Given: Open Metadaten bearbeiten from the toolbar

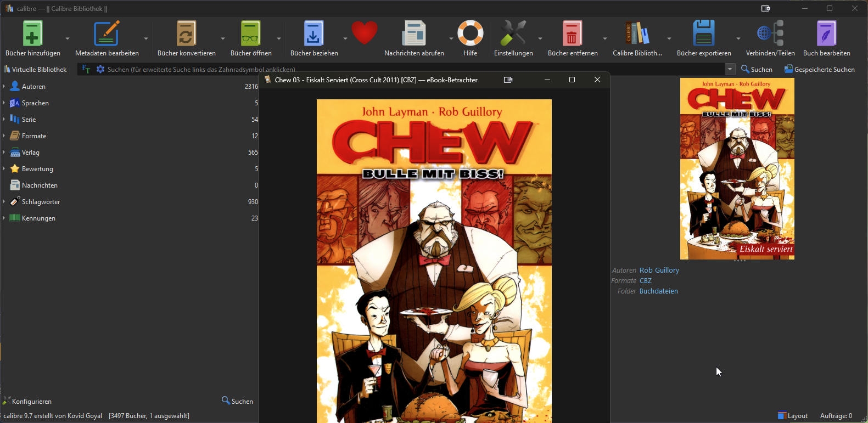Looking at the screenshot, I should coord(107,33).
